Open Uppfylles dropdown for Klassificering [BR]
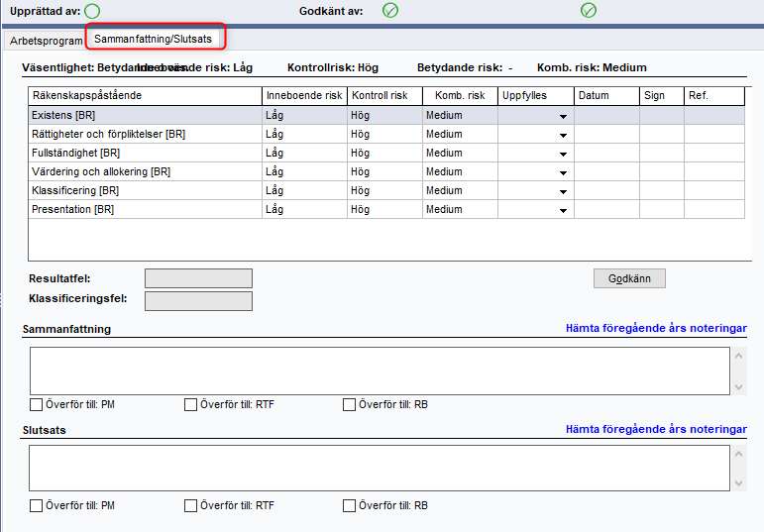 563,191
